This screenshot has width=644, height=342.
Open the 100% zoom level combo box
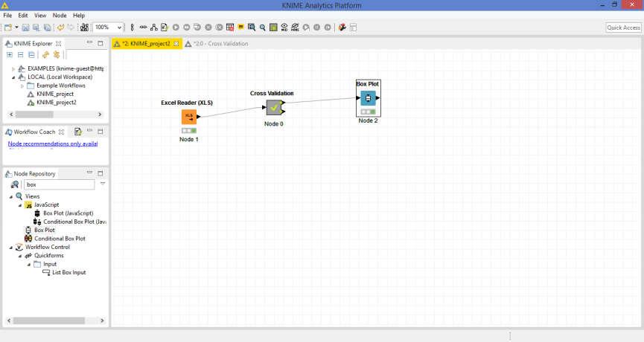(108, 28)
